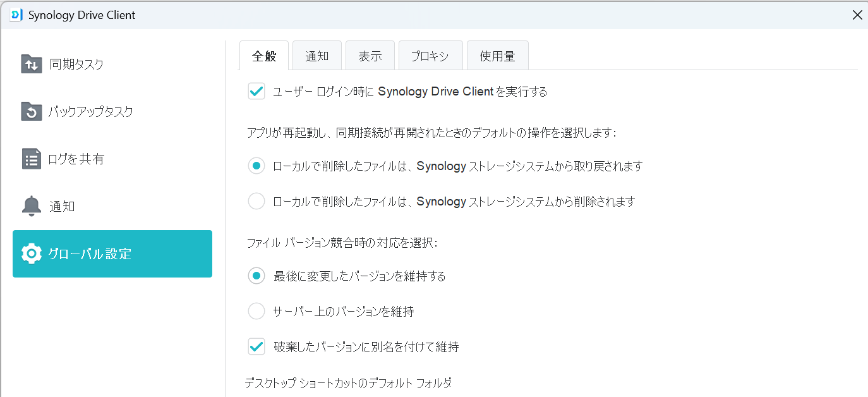
Task: Open the 同期タスク sidebar section
Action: click(x=112, y=64)
